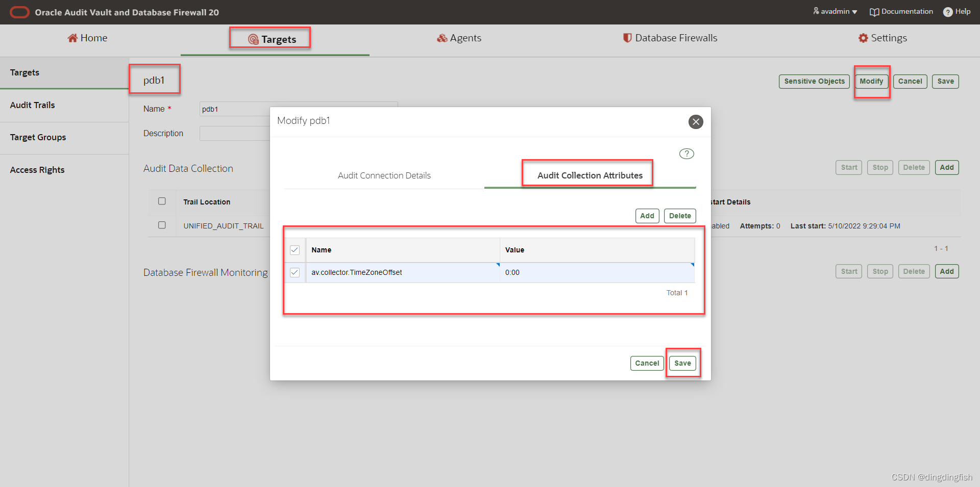Viewport: 980px width, 487px height.
Task: Select Targets in left sidebar
Action: pyautogui.click(x=64, y=72)
